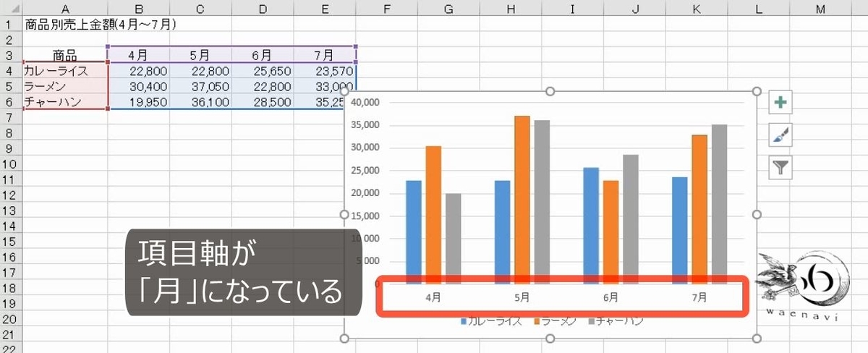
Task: Select column header M
Action: click(x=820, y=8)
